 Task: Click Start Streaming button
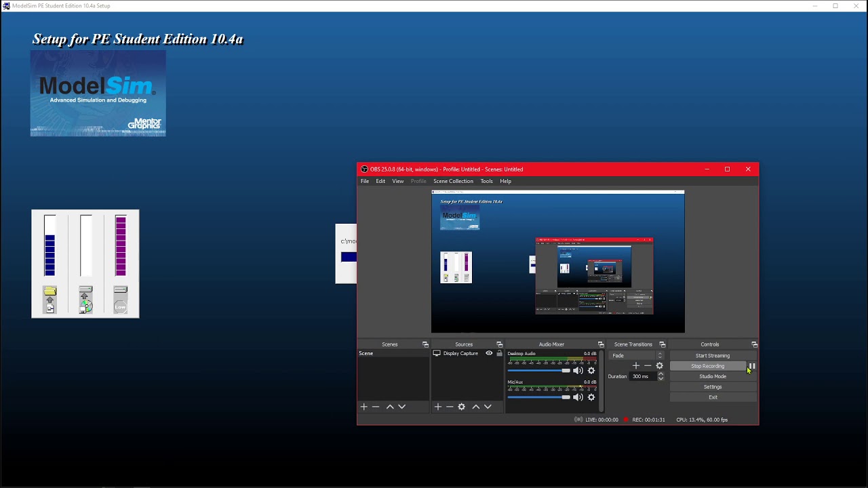[x=713, y=356]
